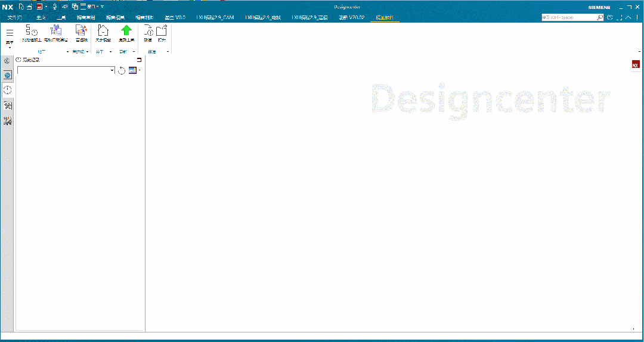
Task: Click the 新建 New ribbon button
Action: [x=148, y=34]
